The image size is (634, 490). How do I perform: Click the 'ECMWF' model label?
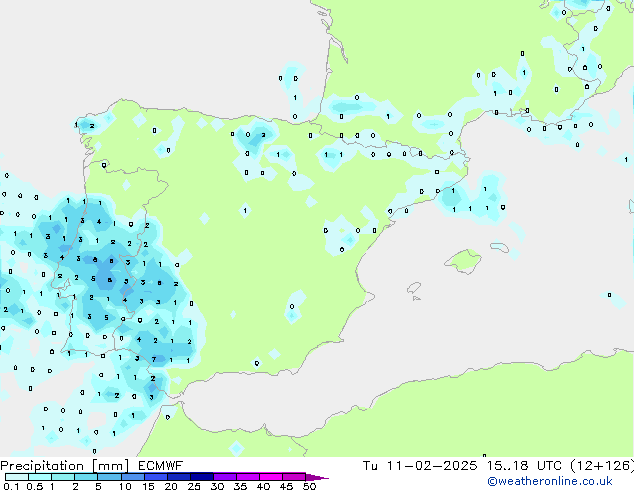[x=160, y=466]
